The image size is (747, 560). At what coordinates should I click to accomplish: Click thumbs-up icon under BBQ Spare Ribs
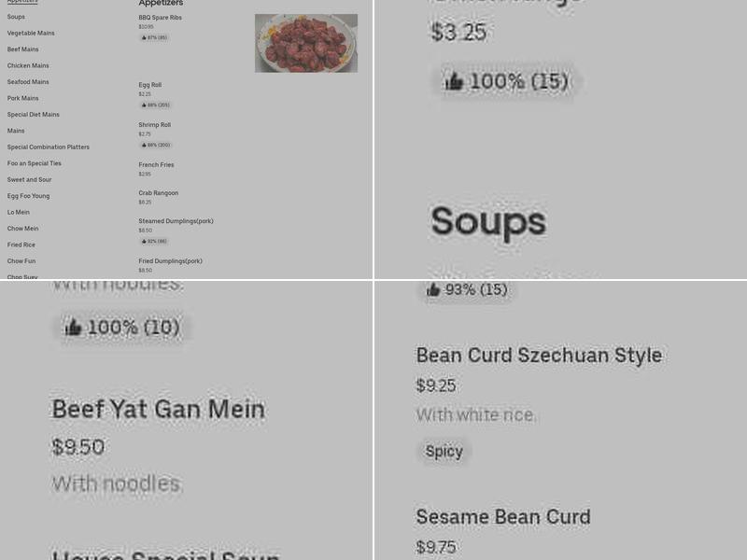tap(144, 37)
